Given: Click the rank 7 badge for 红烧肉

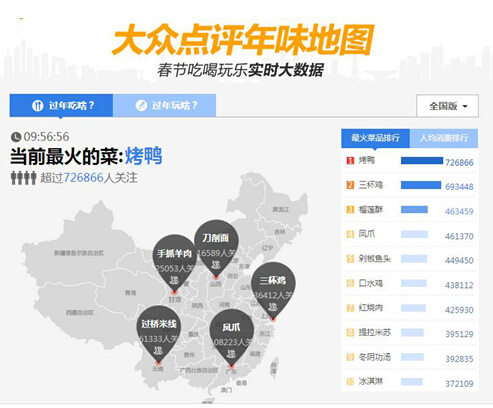Looking at the screenshot, I should pyautogui.click(x=350, y=308).
